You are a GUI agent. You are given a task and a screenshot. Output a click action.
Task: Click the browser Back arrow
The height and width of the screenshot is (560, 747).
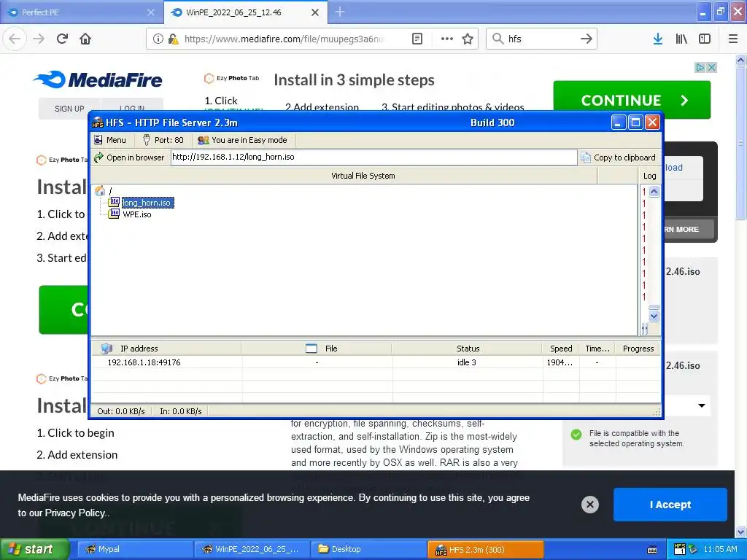point(15,39)
